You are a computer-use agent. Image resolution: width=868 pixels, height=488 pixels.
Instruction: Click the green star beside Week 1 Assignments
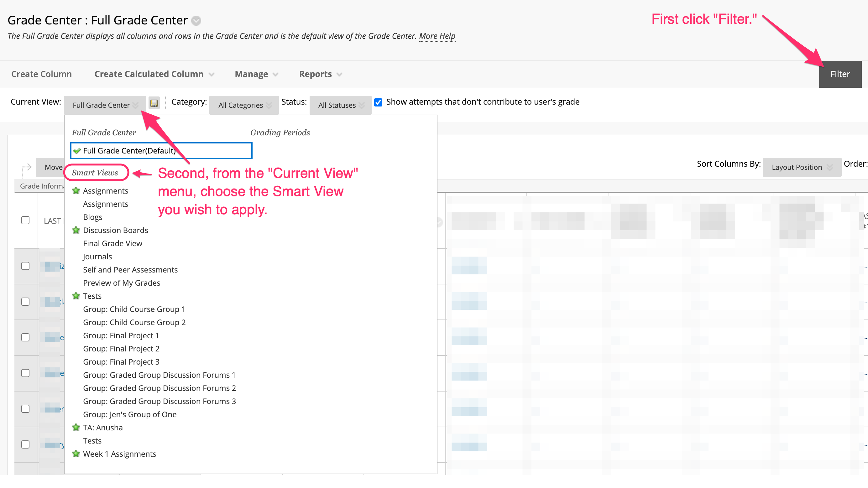pos(76,454)
